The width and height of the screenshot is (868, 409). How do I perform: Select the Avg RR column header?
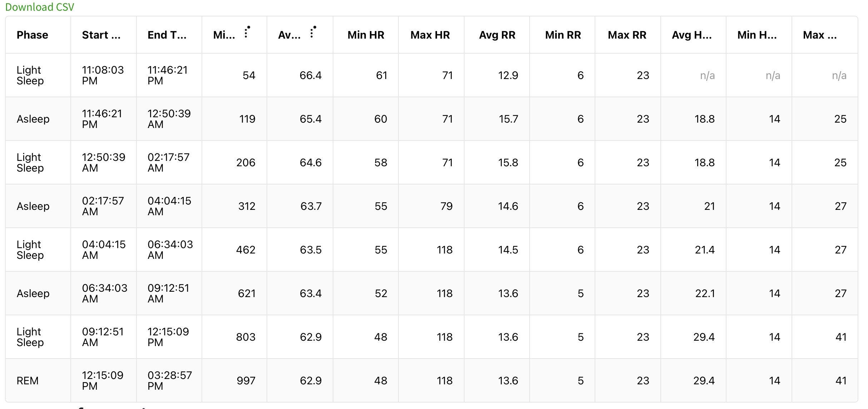point(497,35)
